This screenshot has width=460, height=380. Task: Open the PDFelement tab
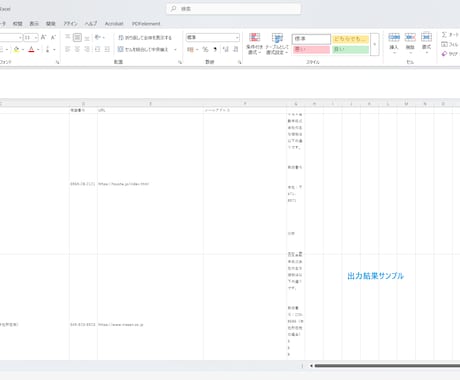click(146, 24)
